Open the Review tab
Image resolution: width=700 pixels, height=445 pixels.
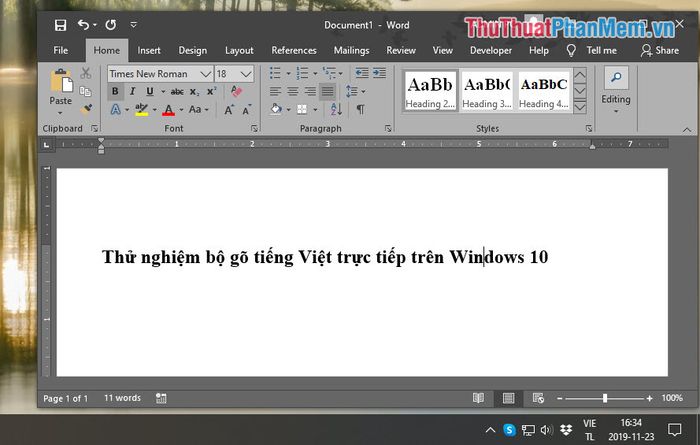click(401, 50)
